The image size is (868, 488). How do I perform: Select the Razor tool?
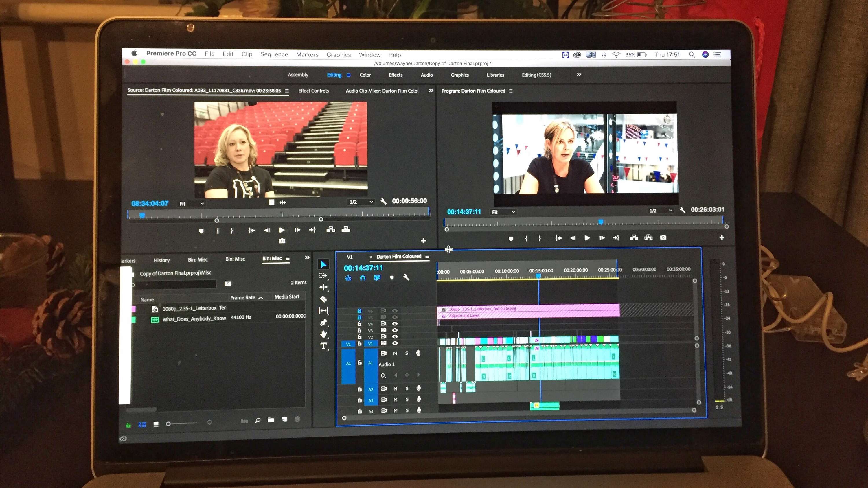(323, 299)
